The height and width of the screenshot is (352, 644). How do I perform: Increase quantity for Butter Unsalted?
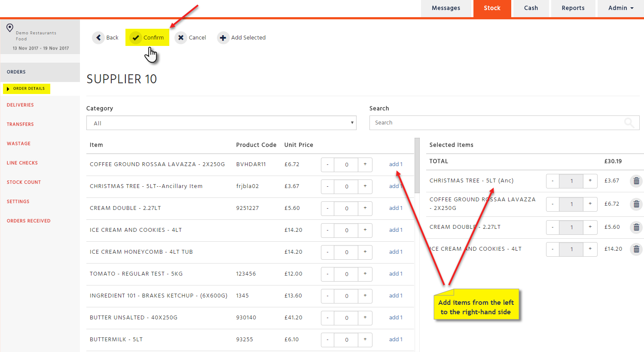click(365, 318)
